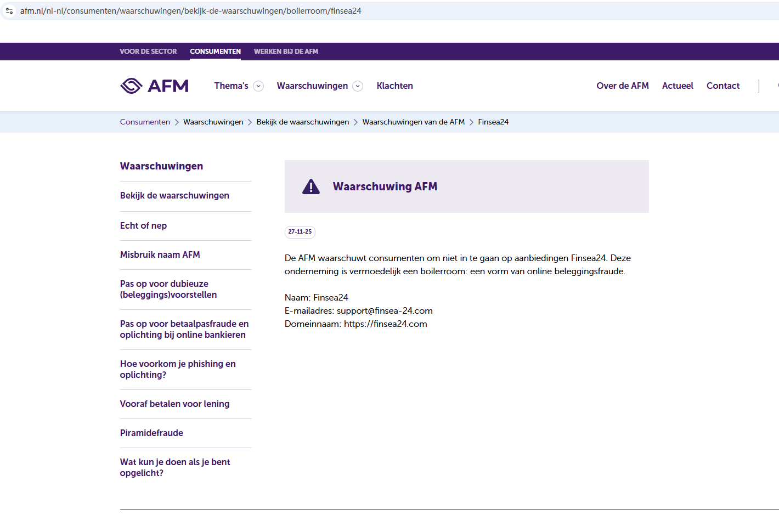This screenshot has width=779, height=532.
Task: Open Pas op voor betaalpasfraude link
Action: click(x=184, y=330)
